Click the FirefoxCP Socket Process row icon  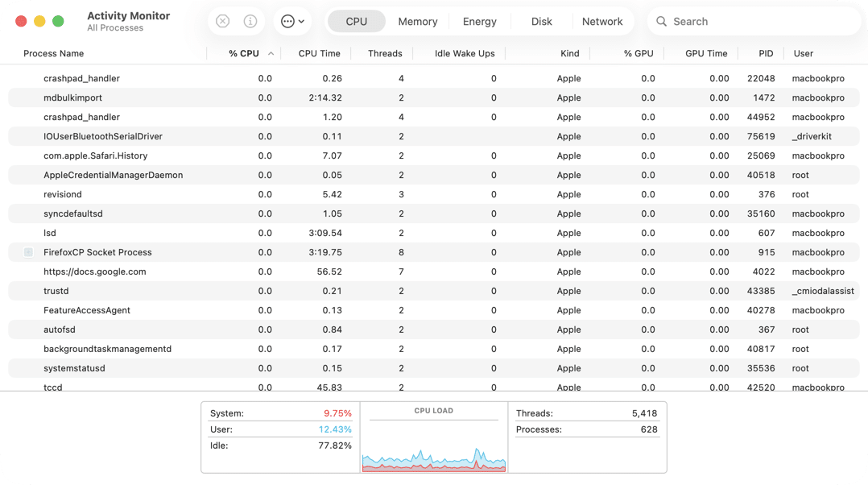point(28,252)
